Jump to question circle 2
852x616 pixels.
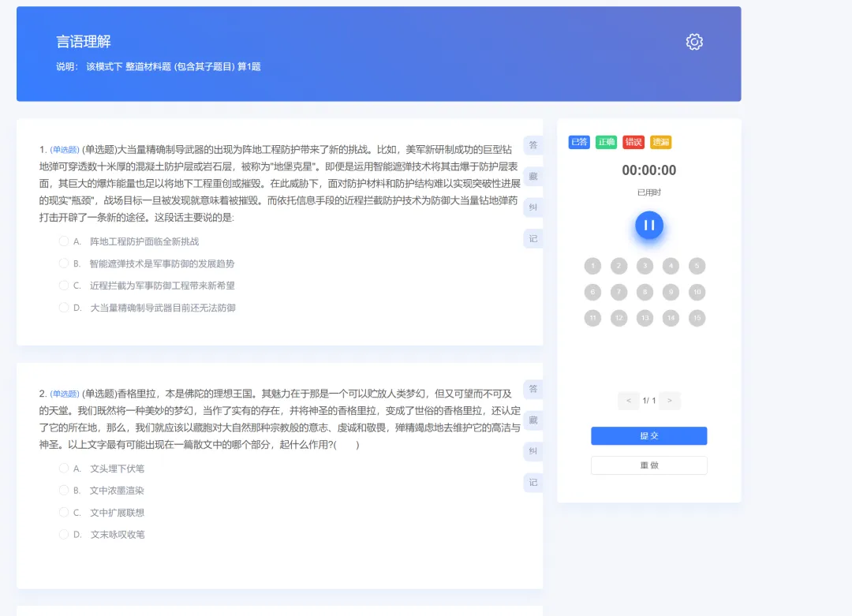pyautogui.click(x=619, y=266)
